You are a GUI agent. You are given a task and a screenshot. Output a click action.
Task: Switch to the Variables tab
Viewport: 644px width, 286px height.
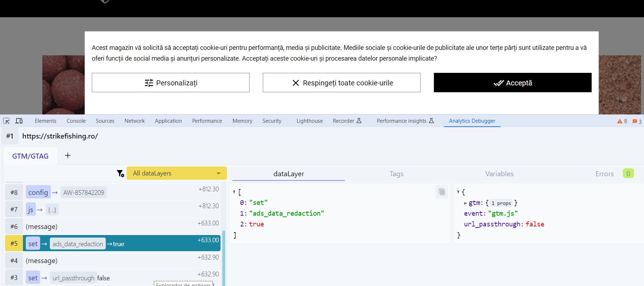pyautogui.click(x=499, y=174)
